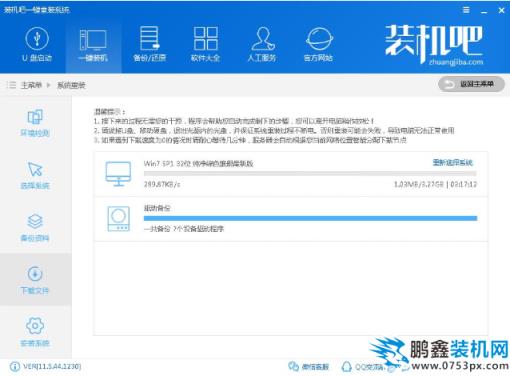
Task: Select the 安装系统 gear step in sidebar
Action: 35,332
